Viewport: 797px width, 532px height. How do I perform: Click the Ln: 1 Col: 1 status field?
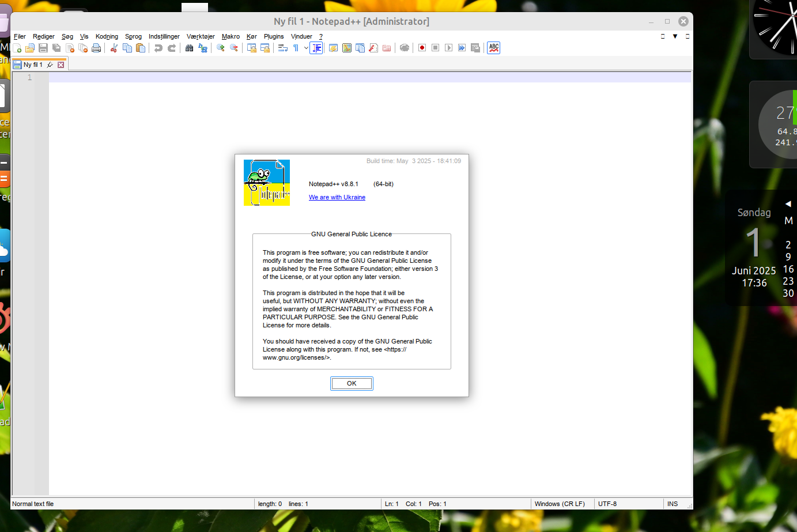pyautogui.click(x=455, y=504)
